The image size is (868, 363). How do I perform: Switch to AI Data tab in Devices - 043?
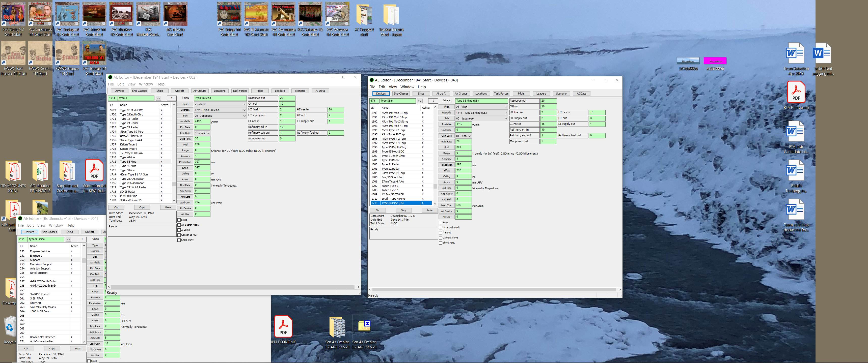point(581,93)
